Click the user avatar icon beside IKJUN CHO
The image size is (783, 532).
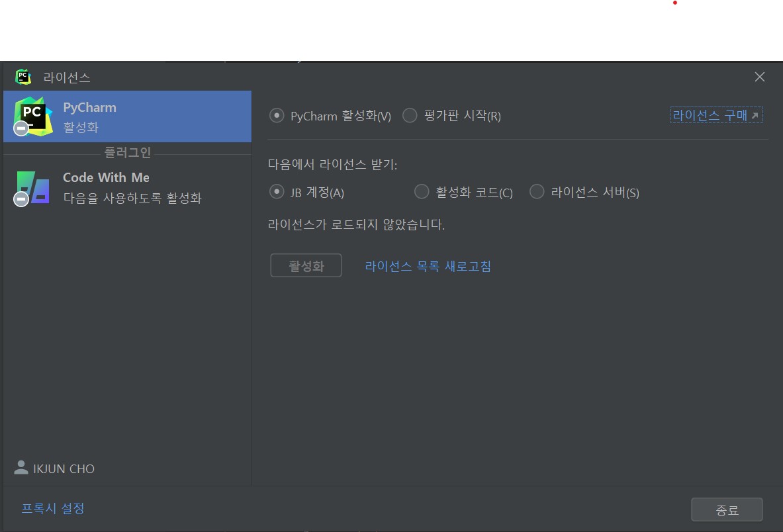point(21,468)
